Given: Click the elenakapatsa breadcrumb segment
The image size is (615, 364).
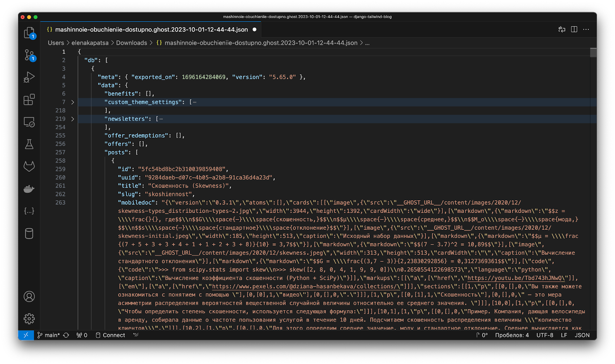Looking at the screenshot, I should tap(90, 43).
